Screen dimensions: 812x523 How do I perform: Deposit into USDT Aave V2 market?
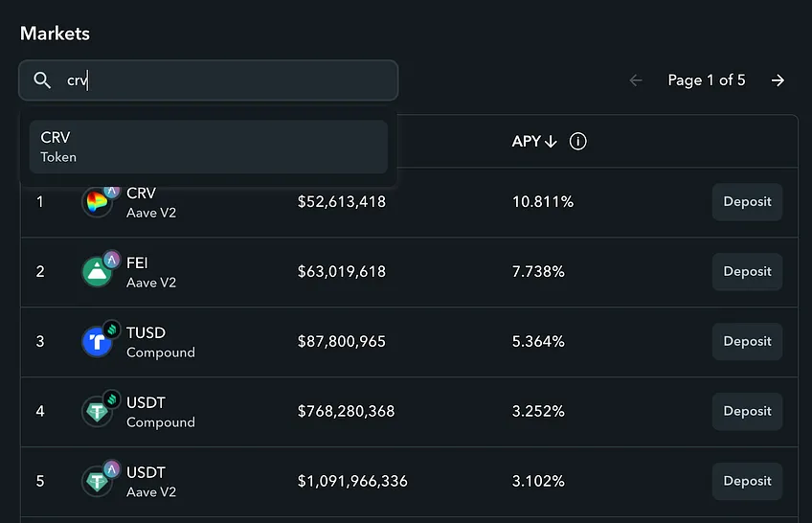pos(747,481)
